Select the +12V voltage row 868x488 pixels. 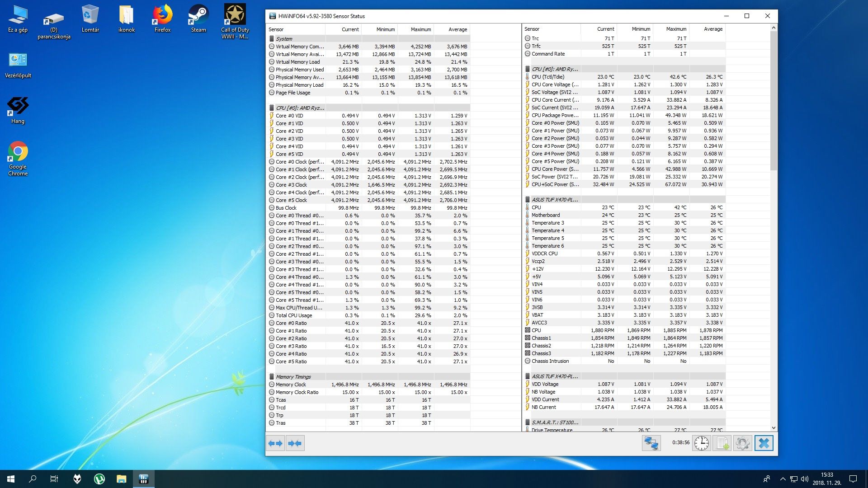click(625, 269)
